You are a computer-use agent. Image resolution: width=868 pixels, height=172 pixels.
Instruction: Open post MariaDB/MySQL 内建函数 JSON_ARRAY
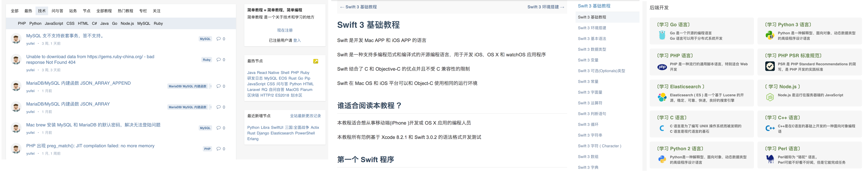coord(68,104)
